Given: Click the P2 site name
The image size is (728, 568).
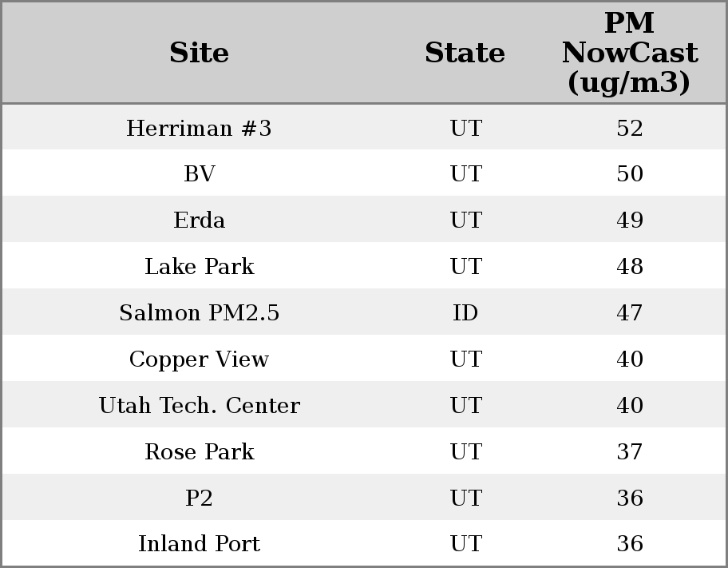Looking at the screenshot, I should [199, 498].
